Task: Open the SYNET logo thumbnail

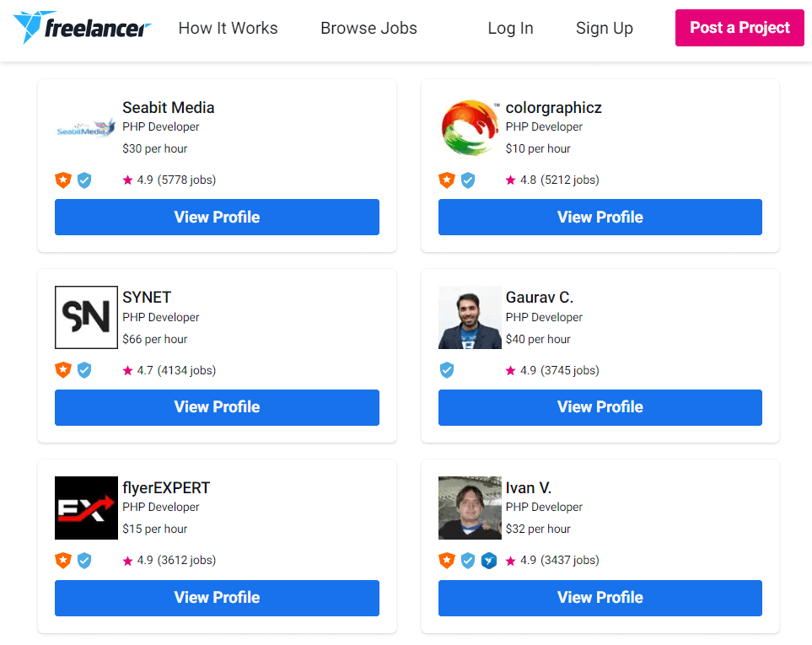Action: point(87,317)
